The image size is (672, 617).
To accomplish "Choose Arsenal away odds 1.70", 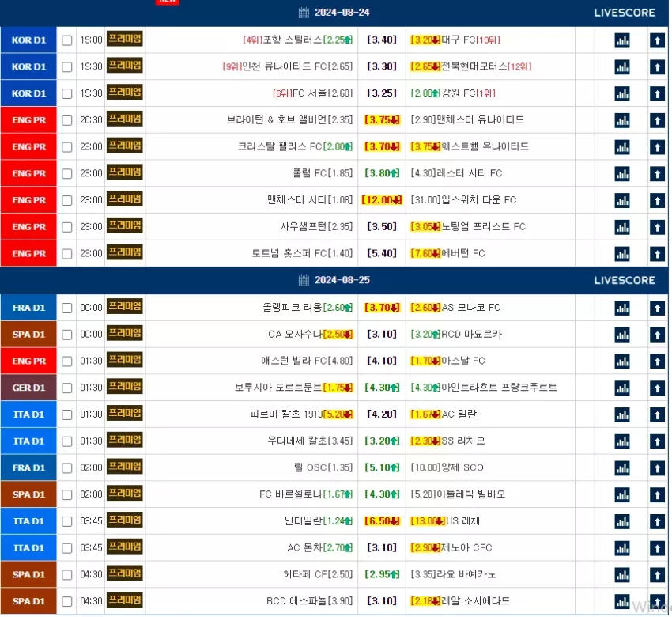I will tap(425, 361).
